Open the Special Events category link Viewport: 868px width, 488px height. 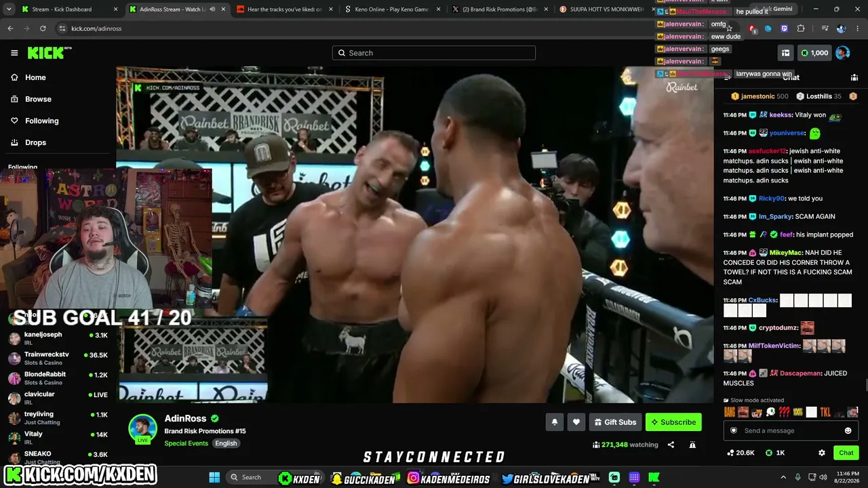[186, 443]
